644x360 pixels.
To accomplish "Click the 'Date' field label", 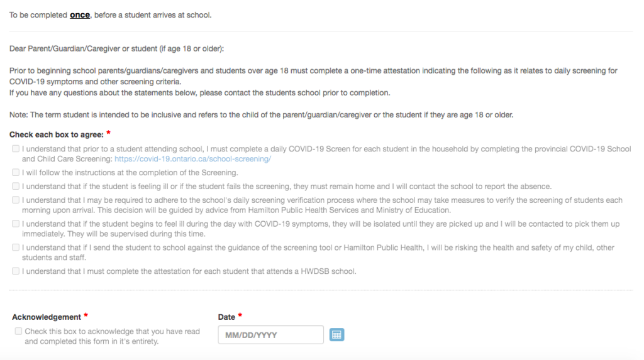I will tap(226, 317).
